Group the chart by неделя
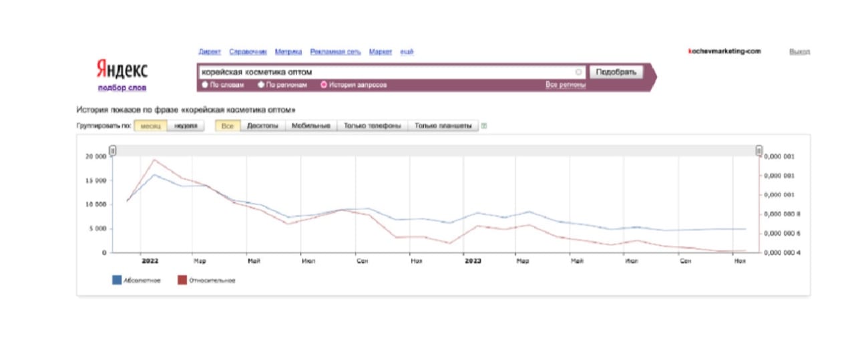 186,126
